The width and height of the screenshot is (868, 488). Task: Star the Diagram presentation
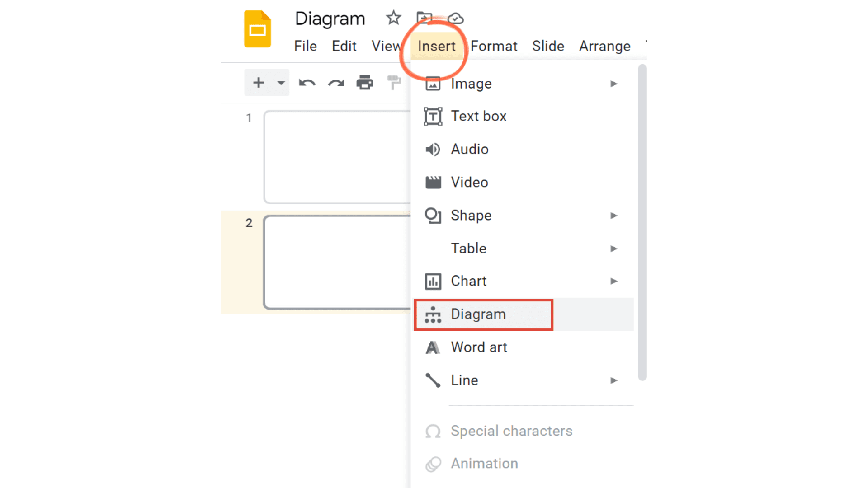[392, 19]
